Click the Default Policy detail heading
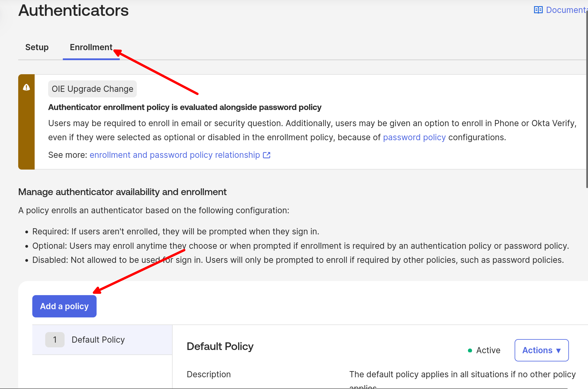The image size is (588, 389). click(x=220, y=346)
